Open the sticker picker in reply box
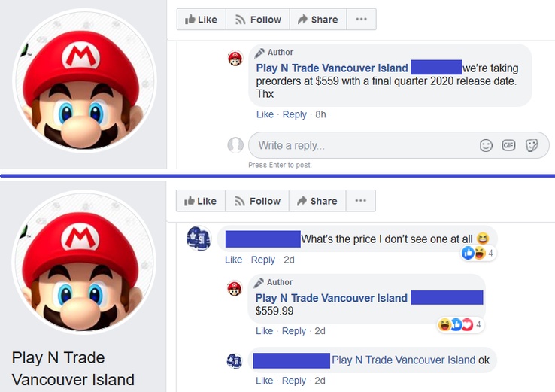The height and width of the screenshot is (392, 555). coord(531,145)
